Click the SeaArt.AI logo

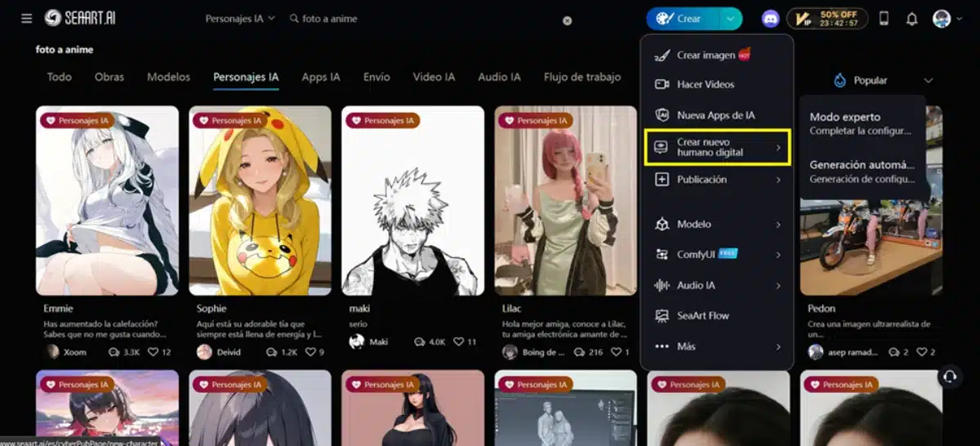click(x=80, y=18)
